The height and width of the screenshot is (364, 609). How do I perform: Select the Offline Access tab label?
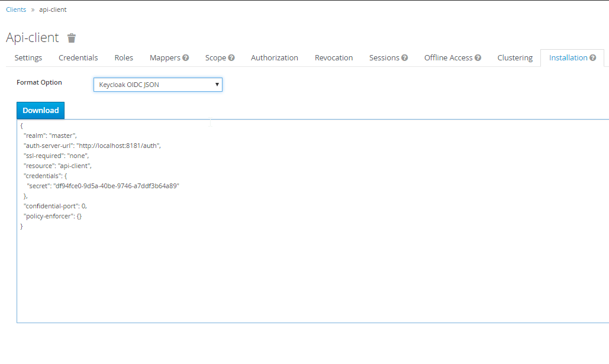click(448, 58)
